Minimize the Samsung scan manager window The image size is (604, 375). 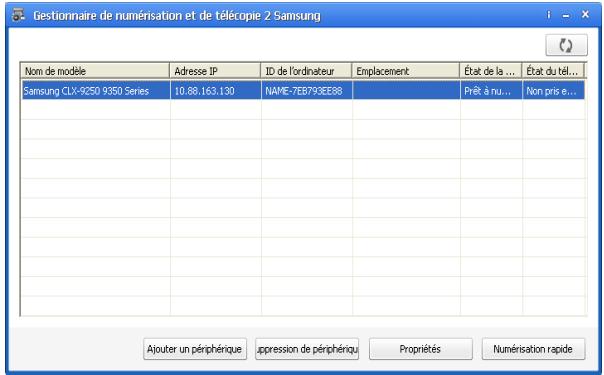[566, 15]
